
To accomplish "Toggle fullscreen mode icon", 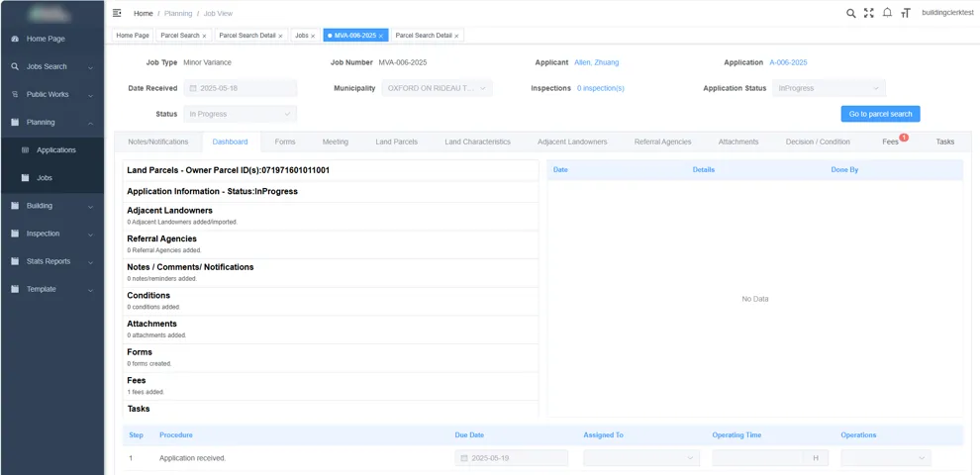I will pos(869,13).
